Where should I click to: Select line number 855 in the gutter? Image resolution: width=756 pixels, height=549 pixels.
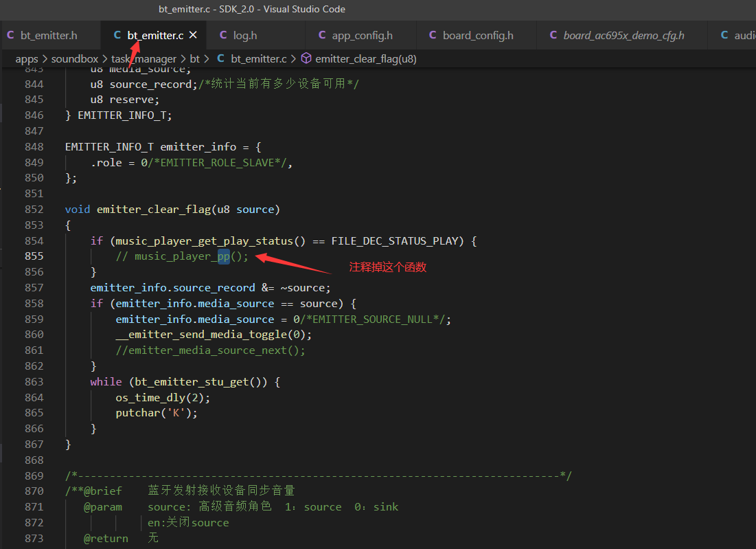(x=34, y=256)
